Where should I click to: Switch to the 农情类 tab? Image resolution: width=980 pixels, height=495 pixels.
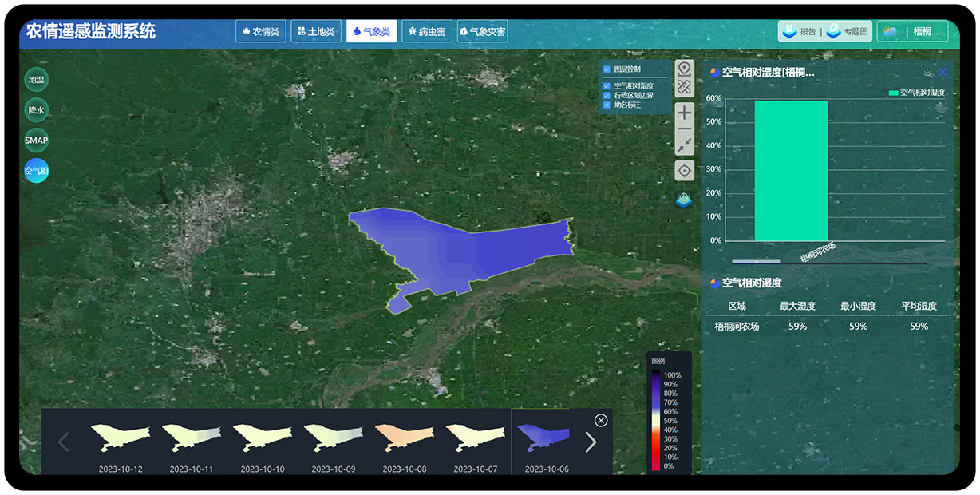tap(260, 32)
